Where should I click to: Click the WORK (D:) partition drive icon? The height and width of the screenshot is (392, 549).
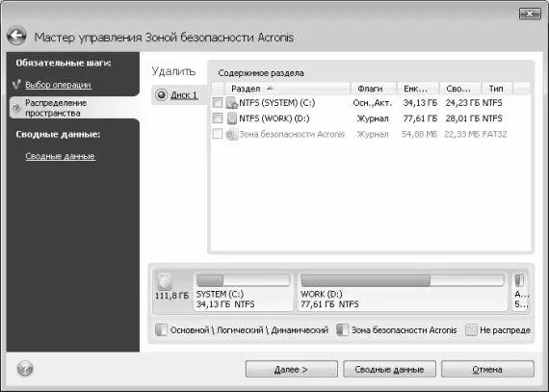[x=231, y=118]
